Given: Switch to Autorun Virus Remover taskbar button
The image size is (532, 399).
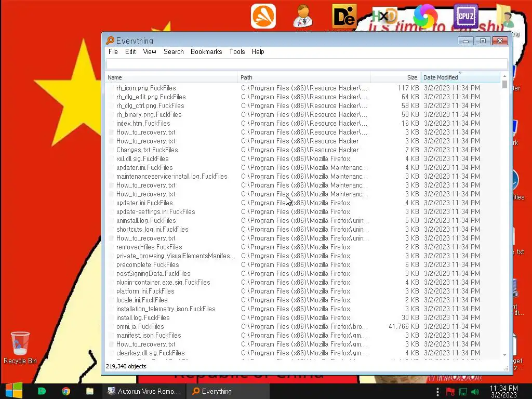Looking at the screenshot, I should pyautogui.click(x=144, y=391).
